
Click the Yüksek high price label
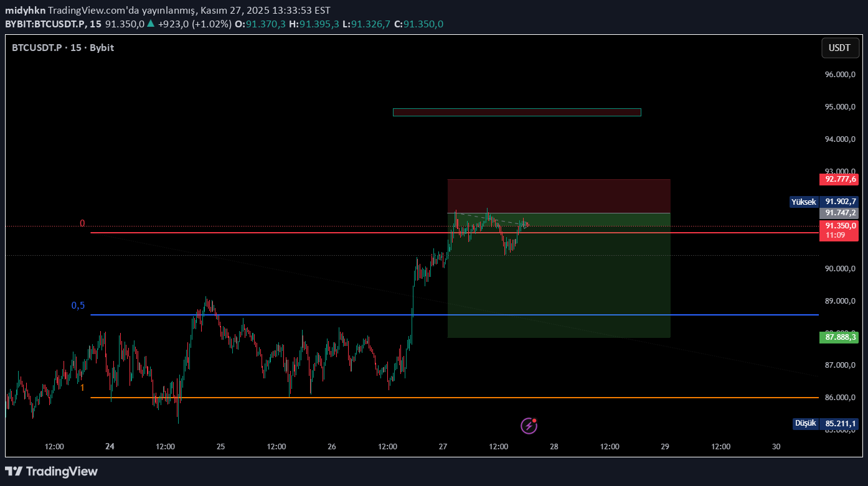point(803,202)
